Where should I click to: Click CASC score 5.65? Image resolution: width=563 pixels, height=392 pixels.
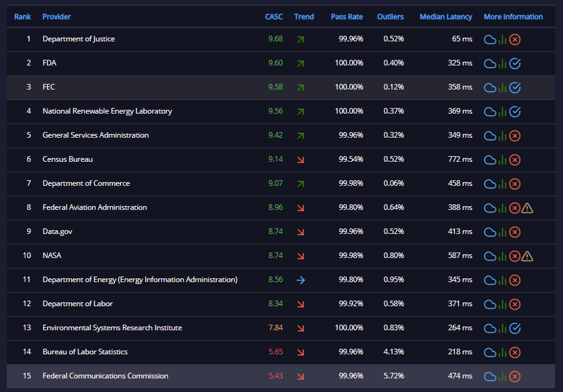(x=275, y=352)
